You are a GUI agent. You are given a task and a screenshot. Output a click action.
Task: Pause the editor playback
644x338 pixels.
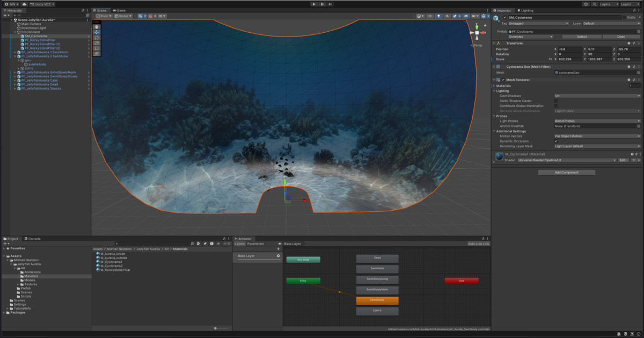click(322, 4)
